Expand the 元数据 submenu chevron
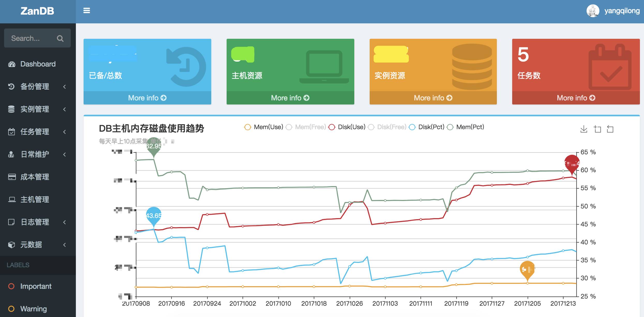644x317 pixels. [x=65, y=245]
